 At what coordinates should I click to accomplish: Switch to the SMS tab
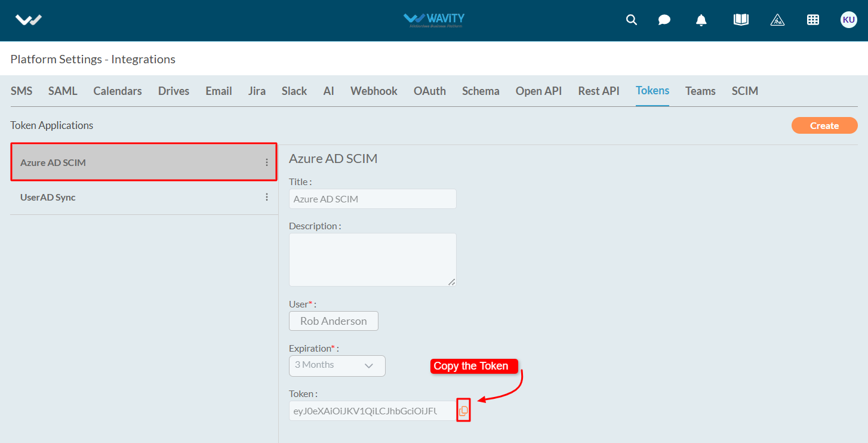point(21,91)
